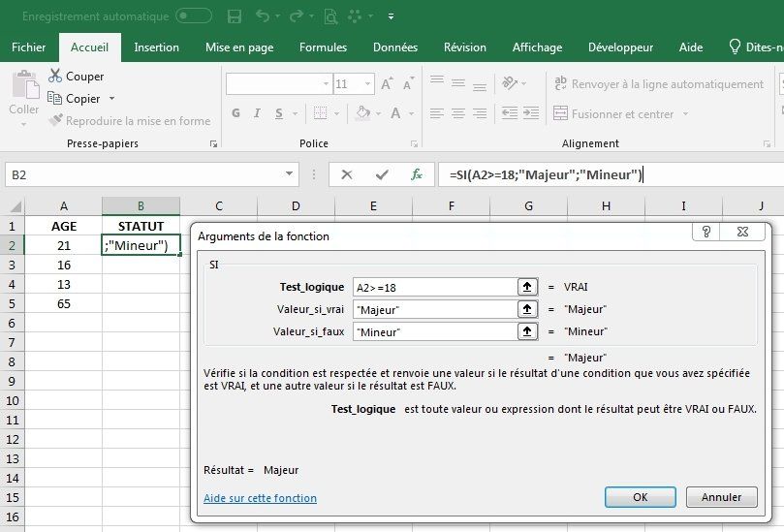
Task: Click the Valeur_si_faux range selector arrow
Action: point(528,331)
